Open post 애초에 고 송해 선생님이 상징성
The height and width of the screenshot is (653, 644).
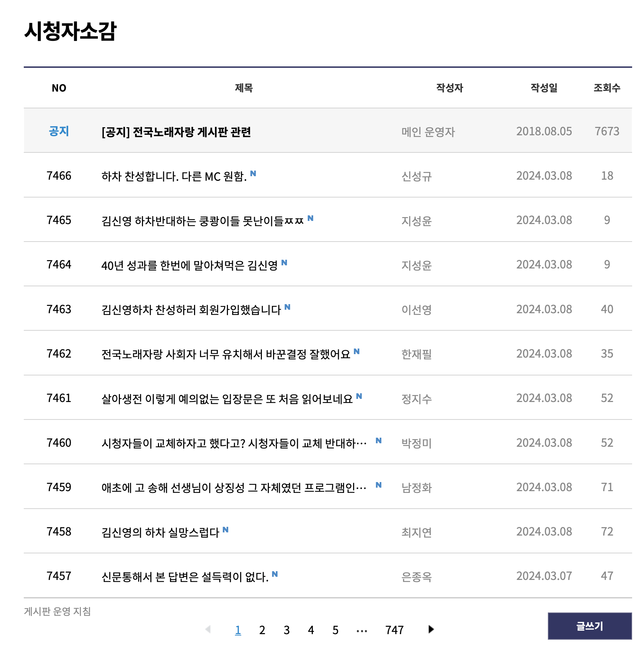tap(234, 488)
